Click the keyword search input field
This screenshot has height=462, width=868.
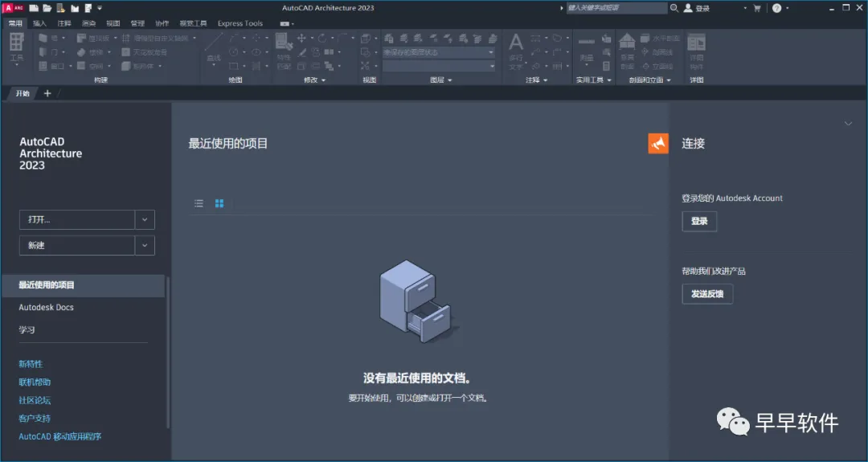616,8
